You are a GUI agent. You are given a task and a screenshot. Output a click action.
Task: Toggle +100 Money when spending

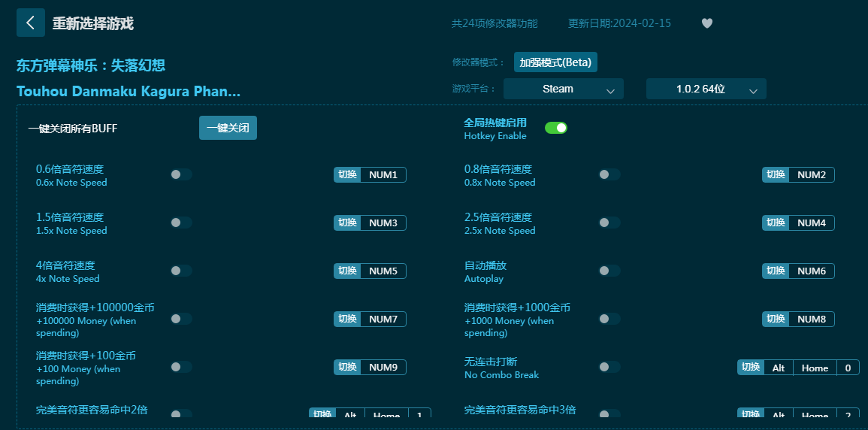tap(181, 367)
